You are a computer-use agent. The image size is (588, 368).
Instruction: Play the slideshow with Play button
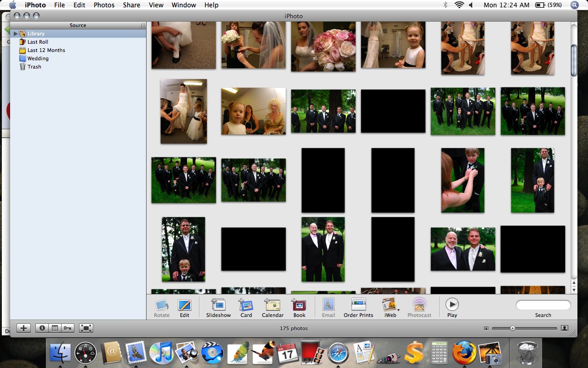pos(452,305)
